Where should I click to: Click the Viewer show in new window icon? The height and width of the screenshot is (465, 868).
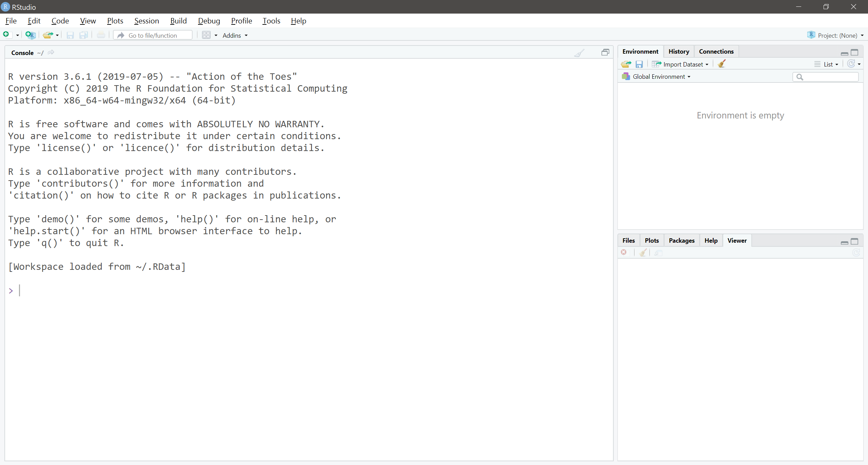(658, 253)
